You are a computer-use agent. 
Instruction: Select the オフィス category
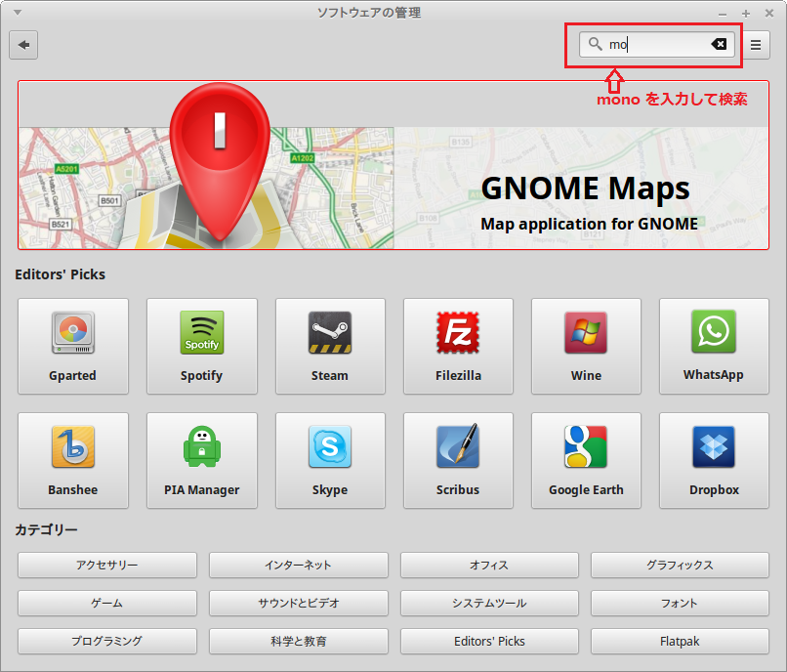[x=489, y=565]
